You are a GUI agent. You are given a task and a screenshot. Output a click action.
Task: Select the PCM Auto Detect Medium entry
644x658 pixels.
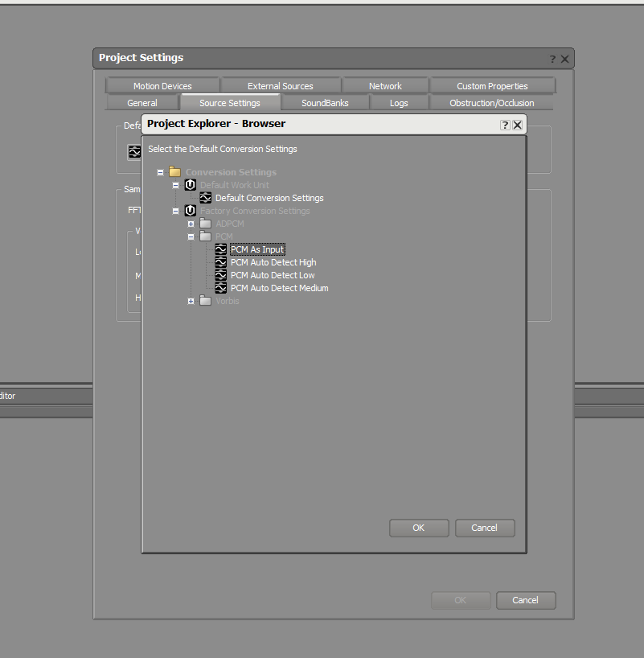click(x=279, y=288)
